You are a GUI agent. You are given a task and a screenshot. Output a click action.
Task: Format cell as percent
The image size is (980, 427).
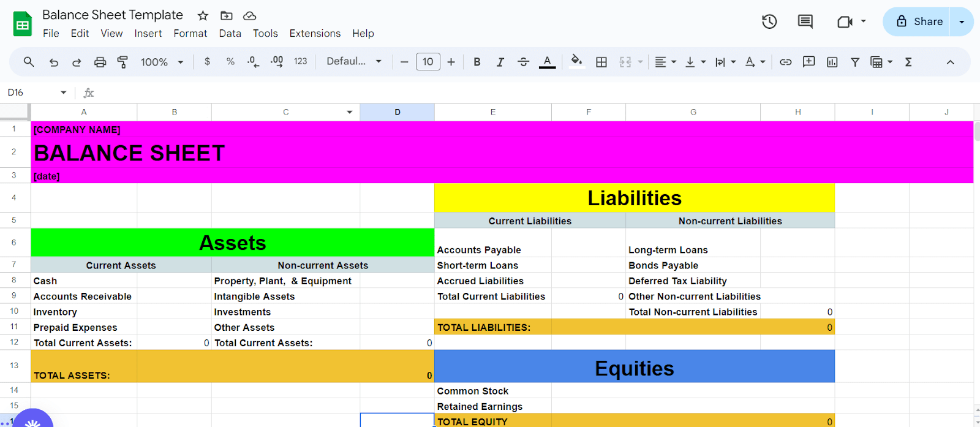point(230,61)
